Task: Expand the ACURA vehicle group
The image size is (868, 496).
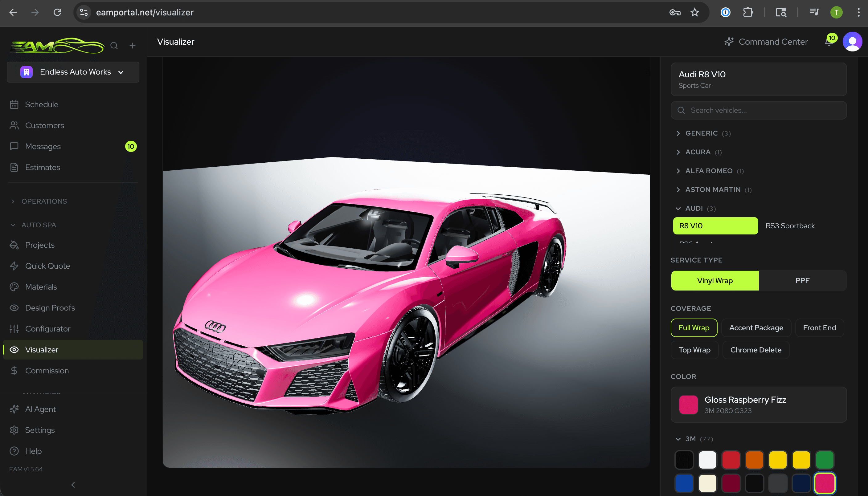Action: 699,152
